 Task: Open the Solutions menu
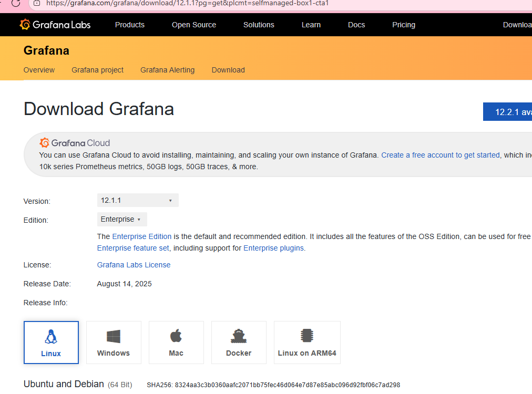(x=259, y=25)
